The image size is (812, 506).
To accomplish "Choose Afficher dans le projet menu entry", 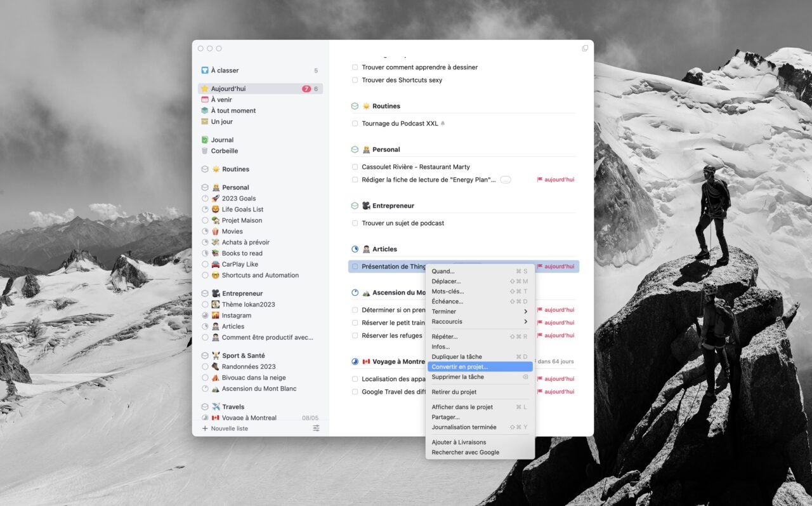I will click(x=480, y=407).
